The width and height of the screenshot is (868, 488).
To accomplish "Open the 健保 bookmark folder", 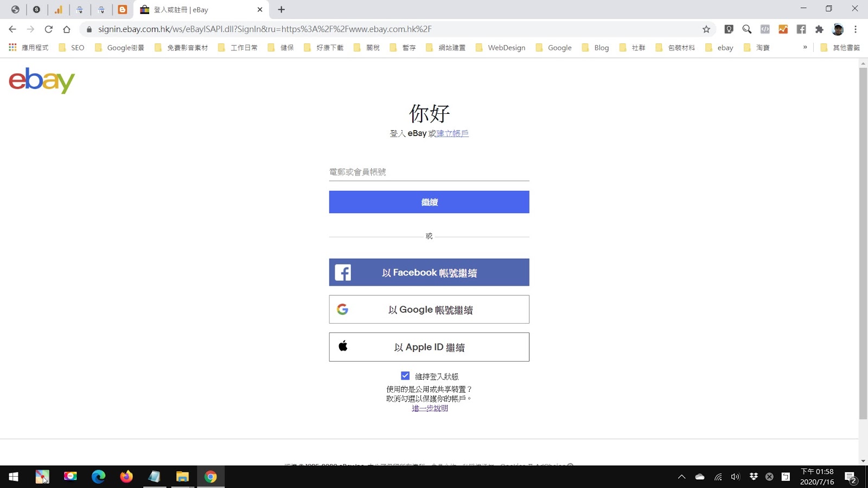I will coord(280,48).
